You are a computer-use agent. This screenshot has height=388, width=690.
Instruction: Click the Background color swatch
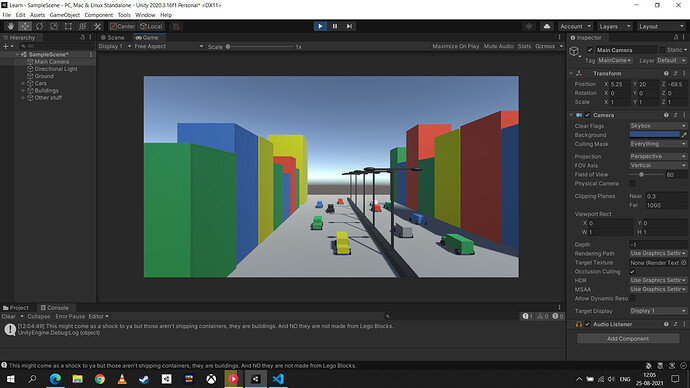(654, 135)
